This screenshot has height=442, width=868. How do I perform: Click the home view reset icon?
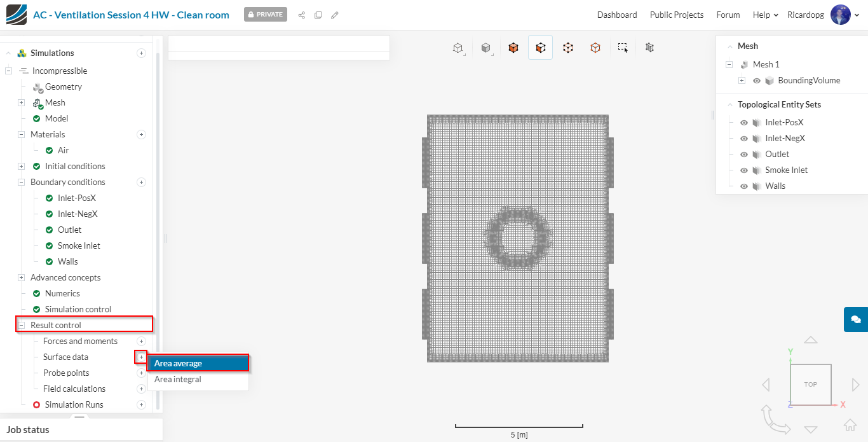pyautogui.click(x=850, y=425)
